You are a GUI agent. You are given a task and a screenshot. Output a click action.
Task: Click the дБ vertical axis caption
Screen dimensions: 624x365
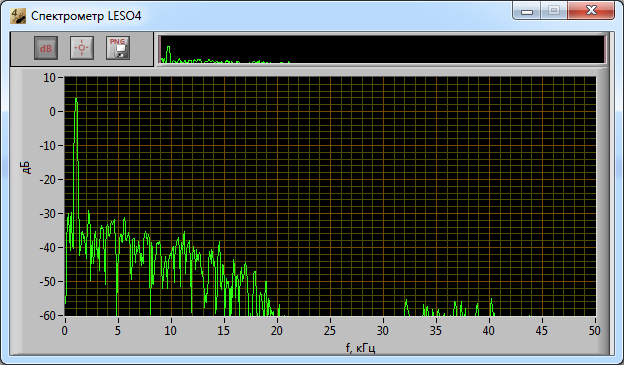pos(25,168)
